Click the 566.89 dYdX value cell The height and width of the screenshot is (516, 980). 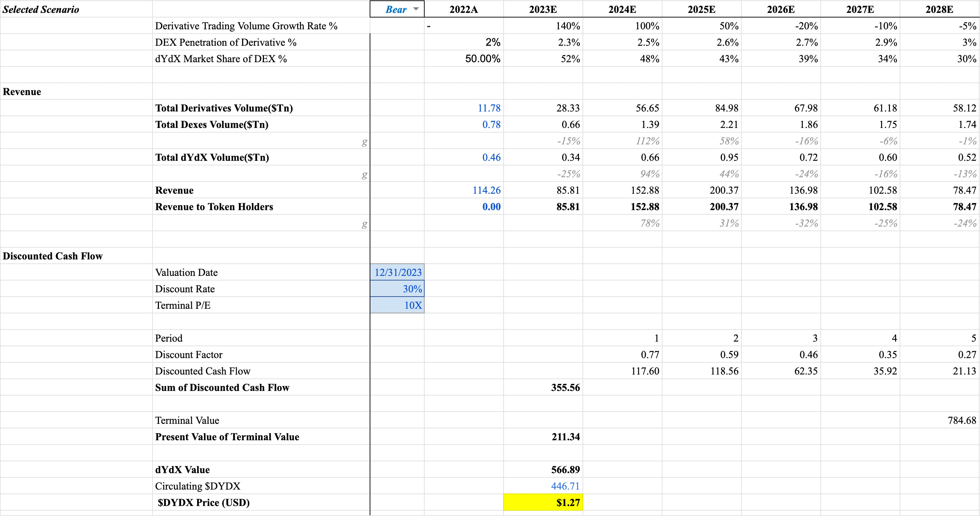point(543,470)
